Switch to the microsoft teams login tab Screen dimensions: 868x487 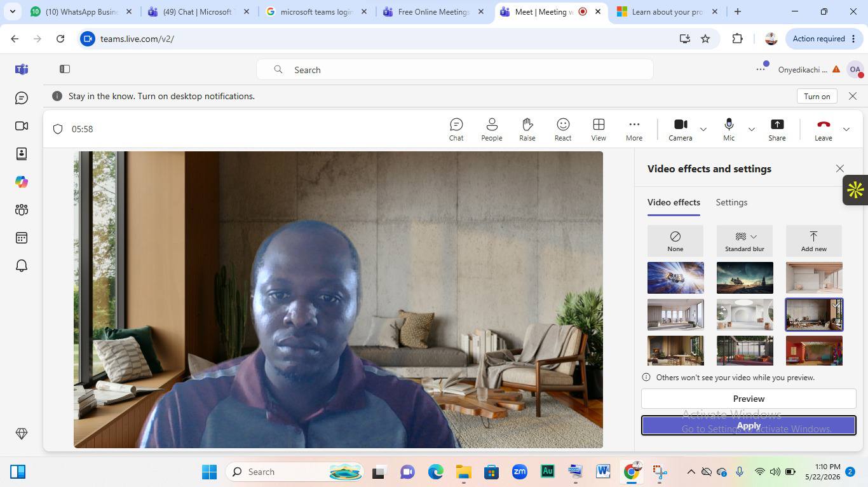[316, 11]
